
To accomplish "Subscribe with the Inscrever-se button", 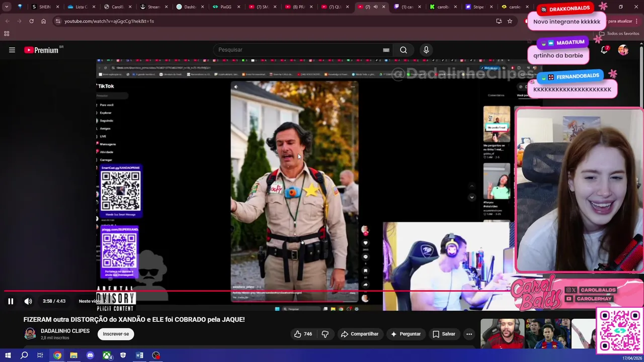I will coord(116,334).
